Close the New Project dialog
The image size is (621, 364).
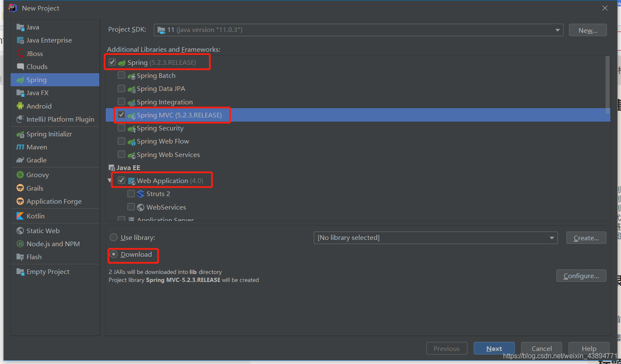[x=605, y=8]
